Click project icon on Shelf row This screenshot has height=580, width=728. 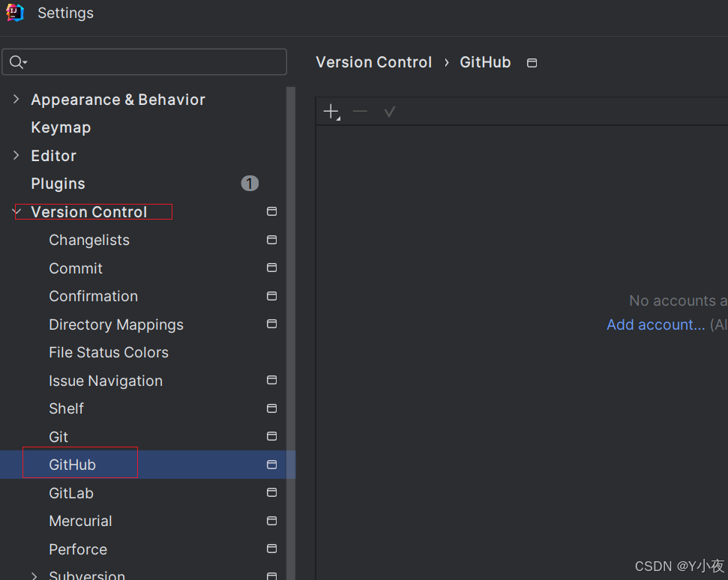point(271,408)
